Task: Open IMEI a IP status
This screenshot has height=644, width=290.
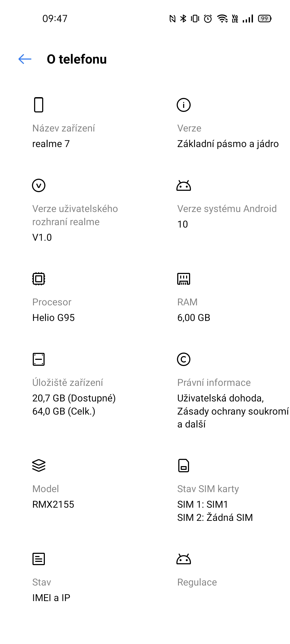Action: 51,598
